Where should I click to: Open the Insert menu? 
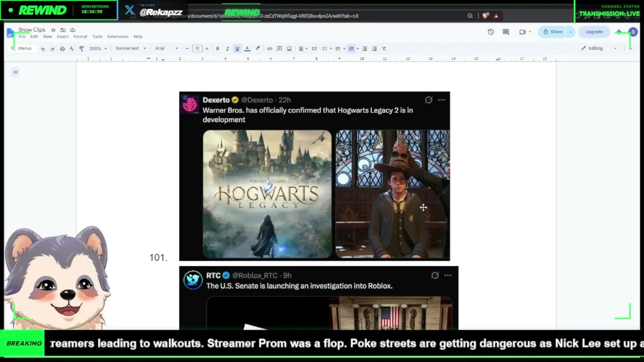point(63,37)
